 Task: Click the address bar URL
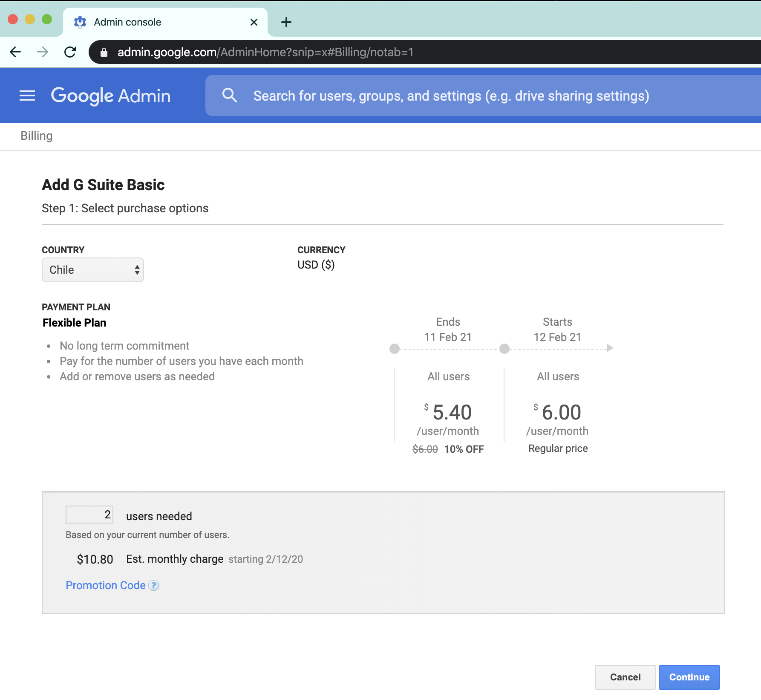point(265,52)
